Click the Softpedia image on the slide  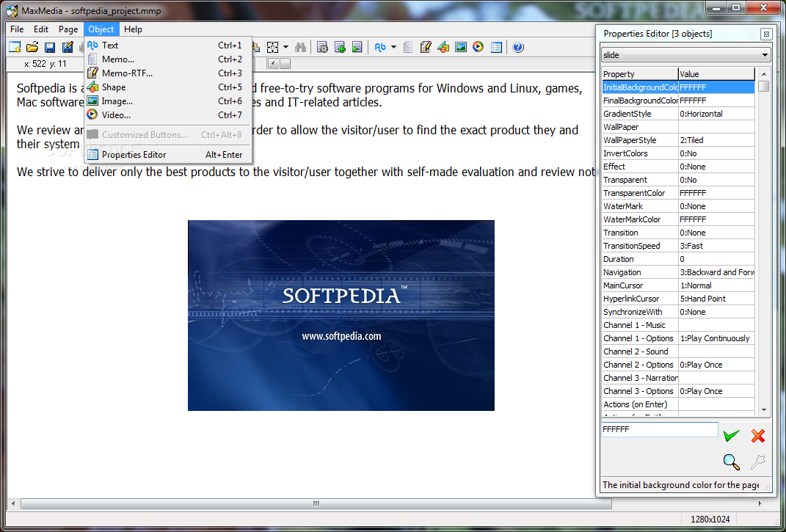coord(341,316)
